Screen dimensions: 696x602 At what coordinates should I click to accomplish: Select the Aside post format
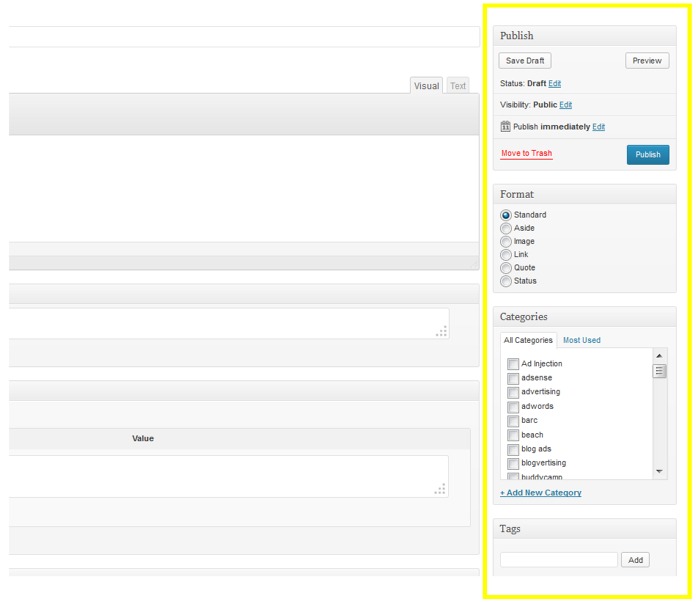click(x=506, y=228)
